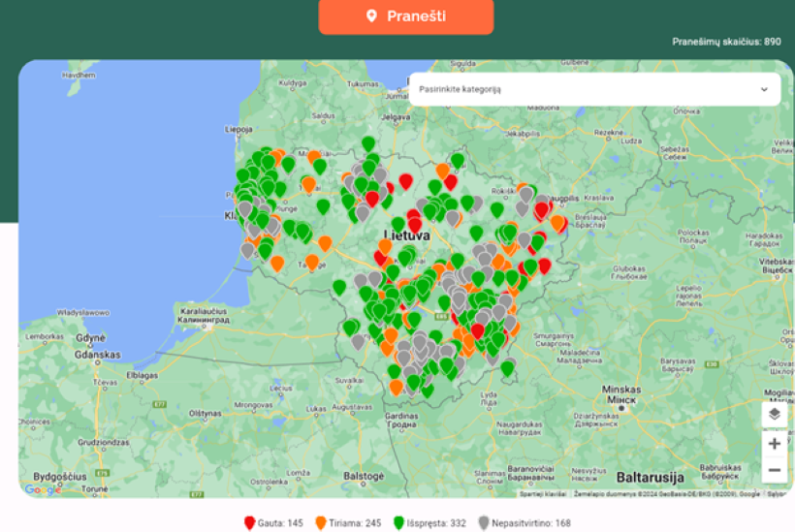Click the gray Nepasitvirtino: 168 legend marker
Image resolution: width=795 pixels, height=532 pixels.
[x=484, y=523]
